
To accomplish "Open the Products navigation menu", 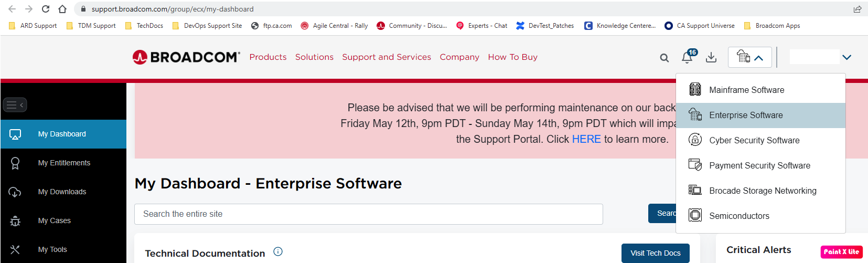I will point(268,57).
